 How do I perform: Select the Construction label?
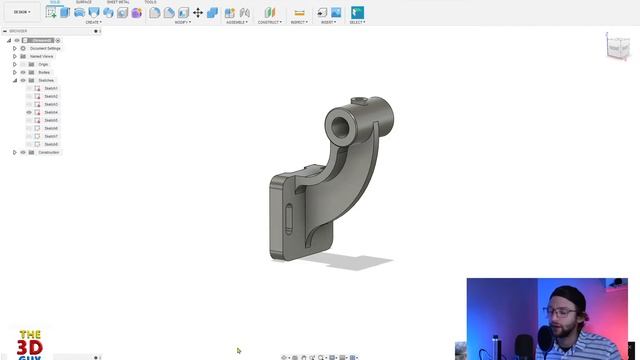[49, 152]
